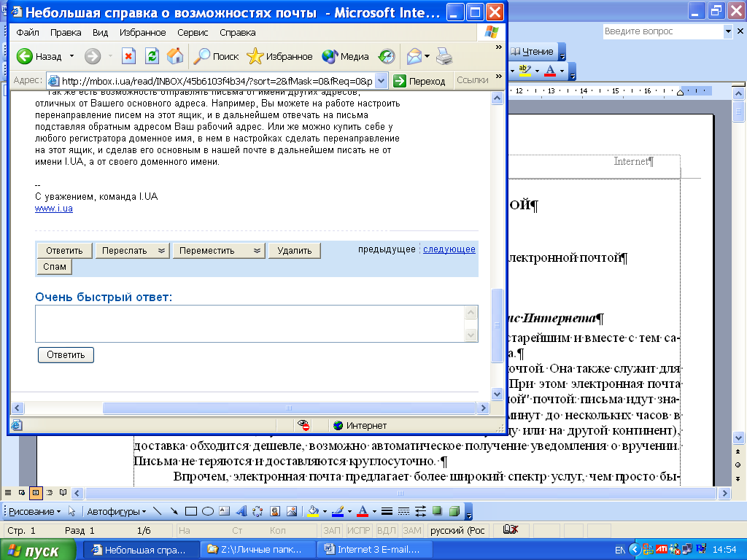Switch Word to web layout view
The height and width of the screenshot is (560, 747).
[x=21, y=492]
